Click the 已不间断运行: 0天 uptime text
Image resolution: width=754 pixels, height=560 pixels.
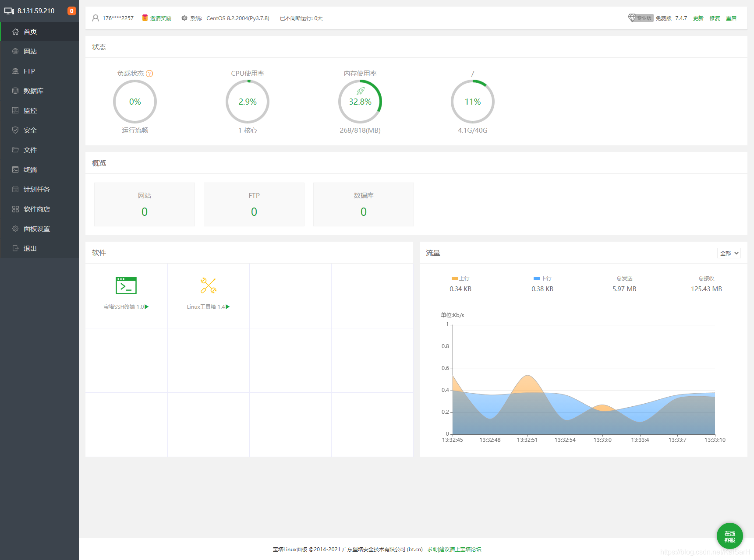point(301,18)
